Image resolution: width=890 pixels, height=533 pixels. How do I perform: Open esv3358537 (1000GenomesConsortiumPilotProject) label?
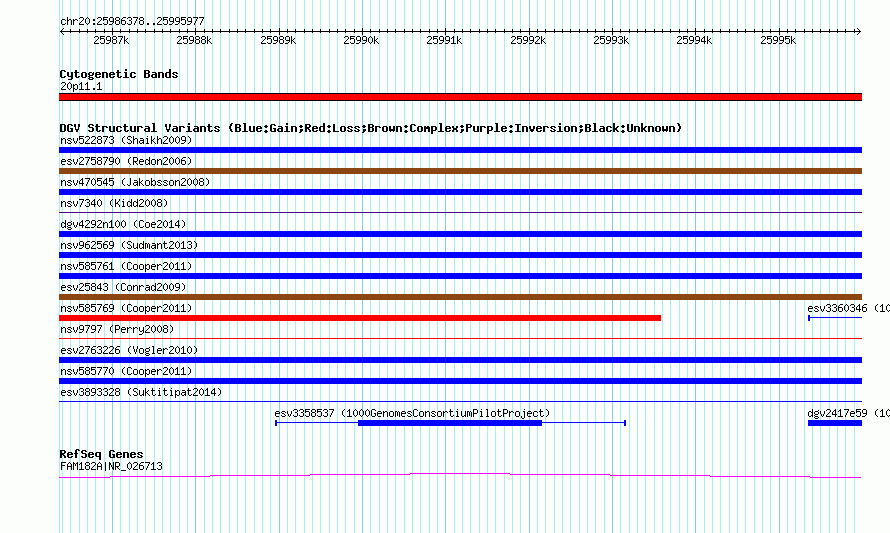click(x=412, y=413)
